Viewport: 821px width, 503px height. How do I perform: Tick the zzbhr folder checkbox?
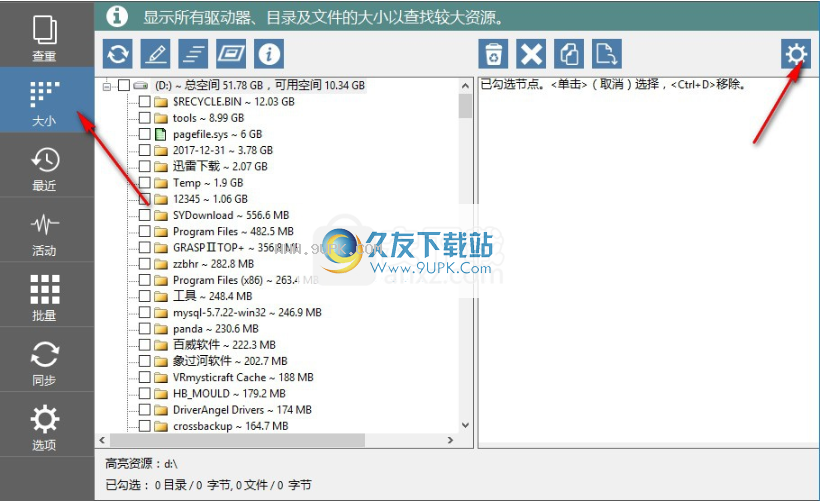pos(145,264)
